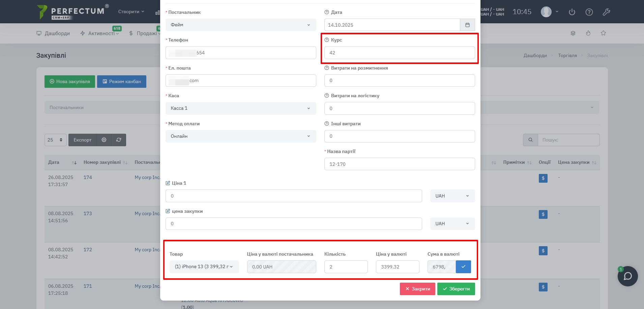The height and width of the screenshot is (309, 644).
Task: Click the Курс input field
Action: pyautogui.click(x=399, y=53)
